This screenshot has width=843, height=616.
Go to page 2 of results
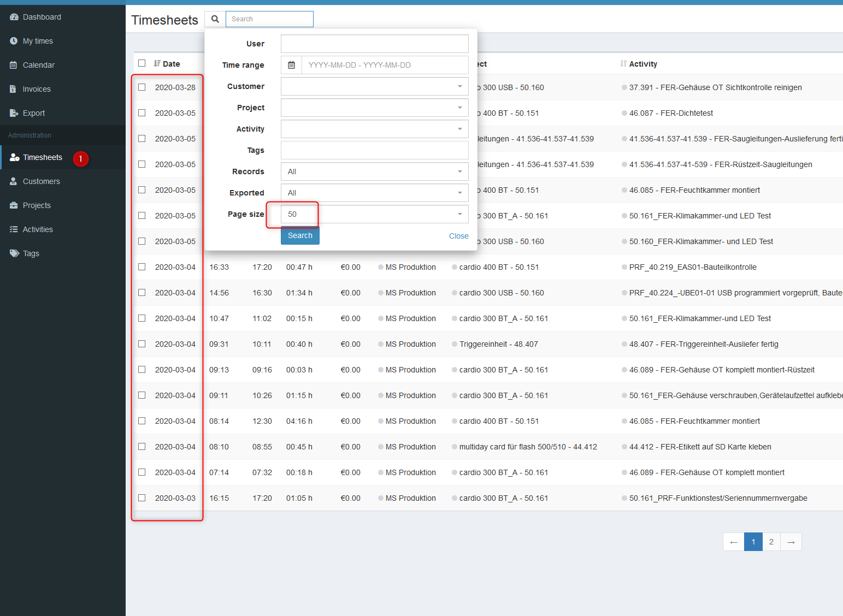pos(771,541)
